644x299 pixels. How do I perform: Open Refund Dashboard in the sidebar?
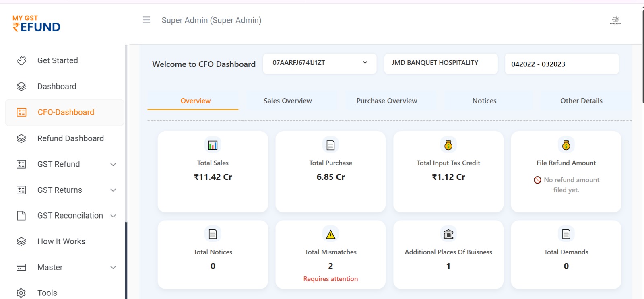pos(65,138)
